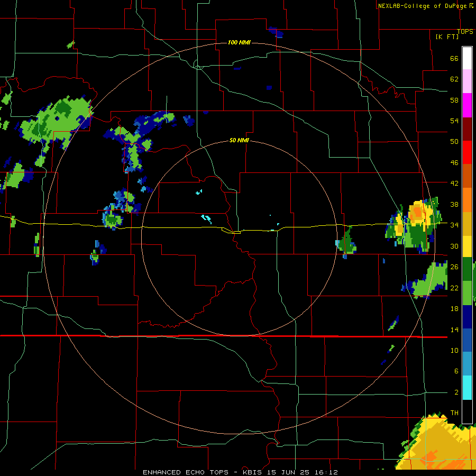Select the magenta legend color block
The image size is (476, 476).
coord(467,105)
